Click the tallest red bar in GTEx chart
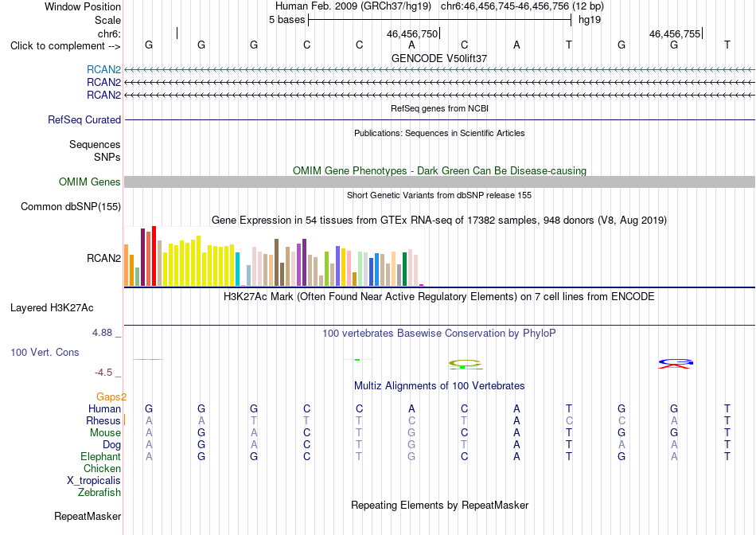This screenshot has width=756, height=535. coord(154,256)
